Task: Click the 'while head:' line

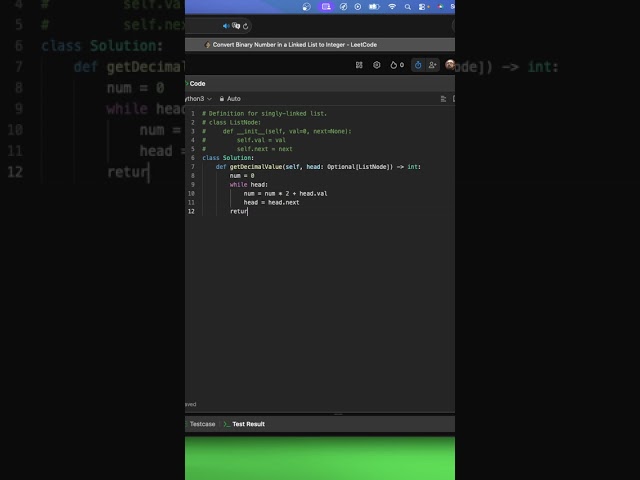Action: click(x=249, y=184)
